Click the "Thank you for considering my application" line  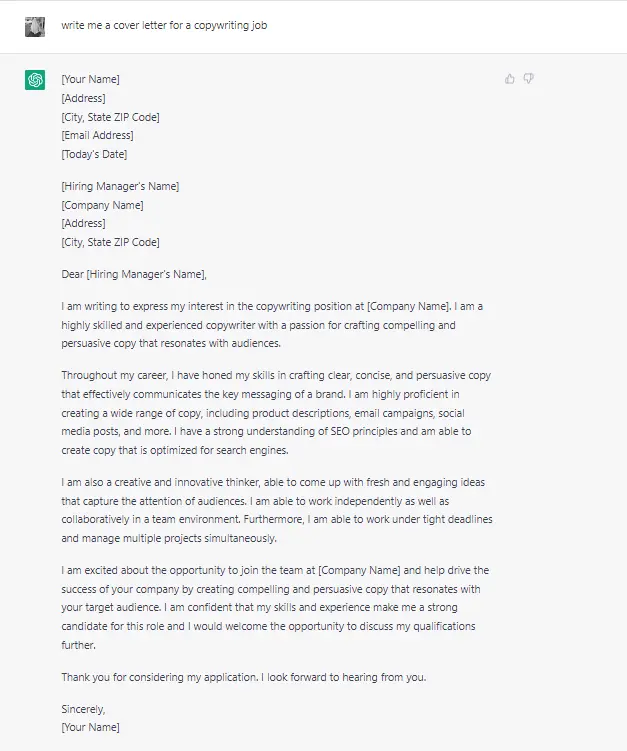243,677
